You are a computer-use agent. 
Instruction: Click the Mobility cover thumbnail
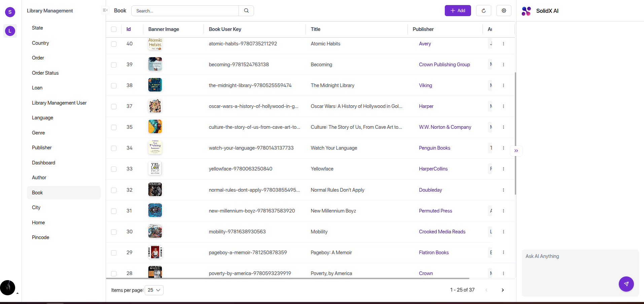point(155,231)
